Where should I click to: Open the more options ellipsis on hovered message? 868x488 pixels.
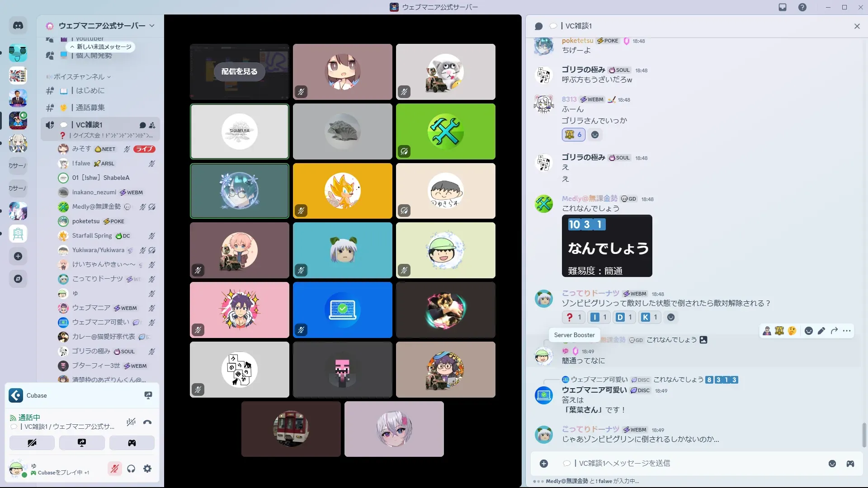pyautogui.click(x=847, y=331)
